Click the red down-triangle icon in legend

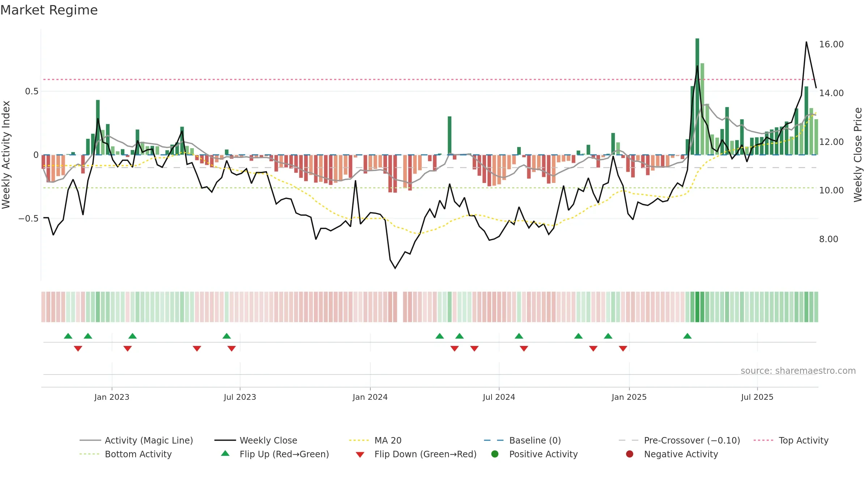point(360,455)
